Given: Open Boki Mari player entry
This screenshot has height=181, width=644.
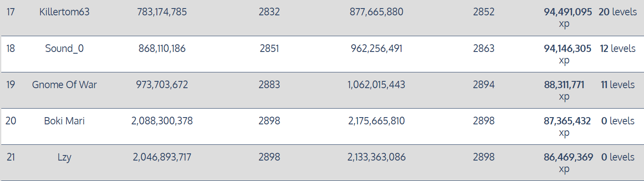Looking at the screenshot, I should tap(64, 121).
